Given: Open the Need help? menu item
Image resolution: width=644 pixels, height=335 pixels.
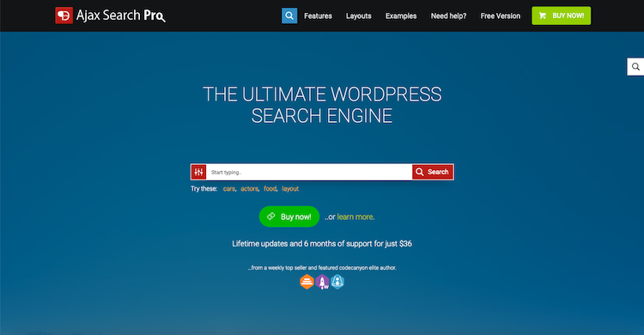Looking at the screenshot, I should (x=448, y=16).
